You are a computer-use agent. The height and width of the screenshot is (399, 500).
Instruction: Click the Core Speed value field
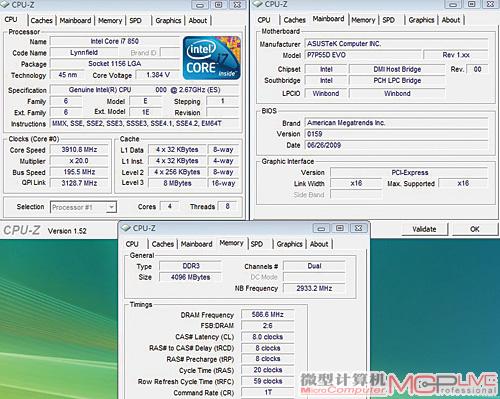point(79,150)
